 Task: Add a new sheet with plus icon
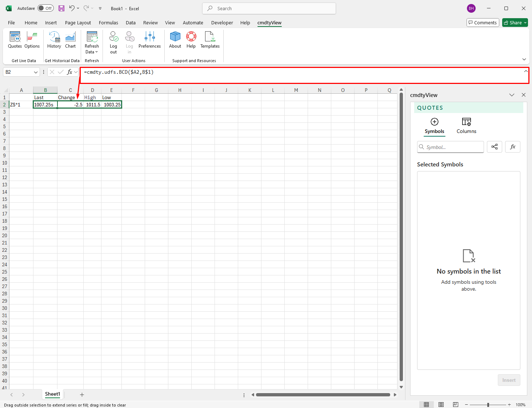click(x=82, y=395)
